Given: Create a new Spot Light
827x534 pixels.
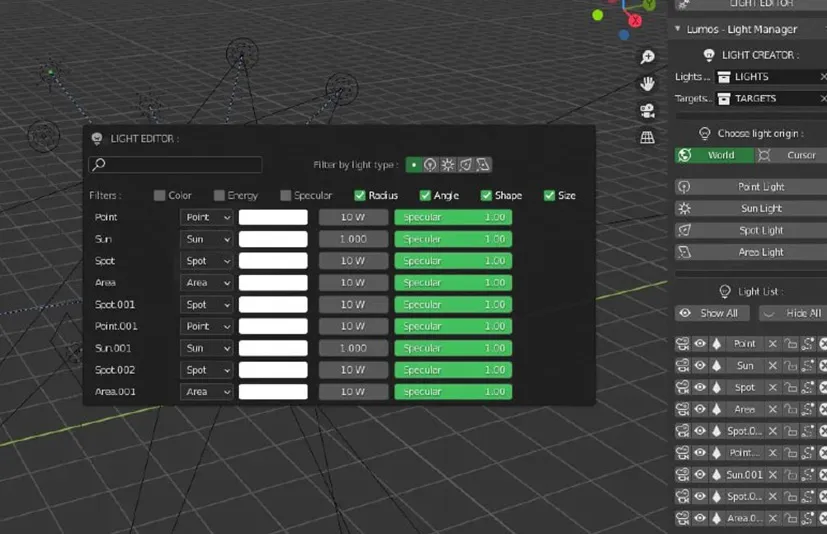Looking at the screenshot, I should 751,231.
